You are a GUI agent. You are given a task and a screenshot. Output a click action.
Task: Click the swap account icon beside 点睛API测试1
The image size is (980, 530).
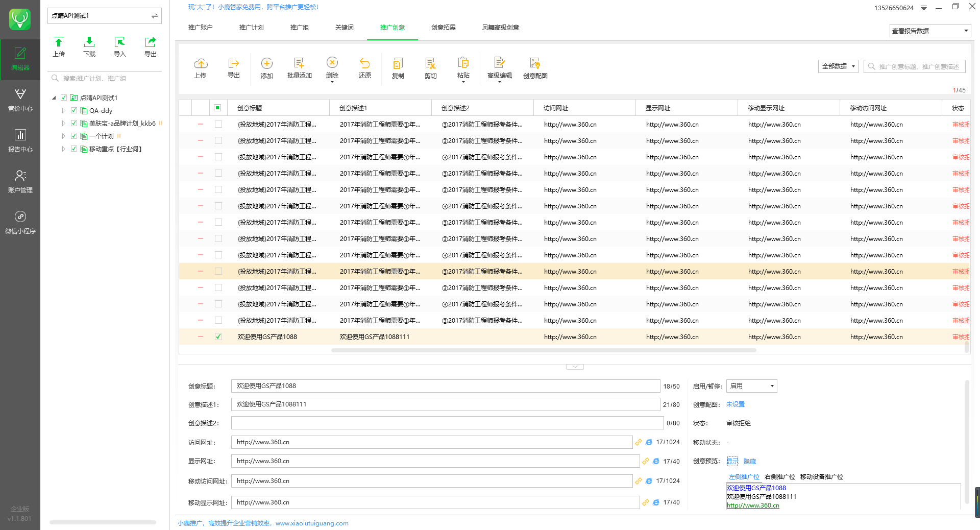[x=154, y=16]
